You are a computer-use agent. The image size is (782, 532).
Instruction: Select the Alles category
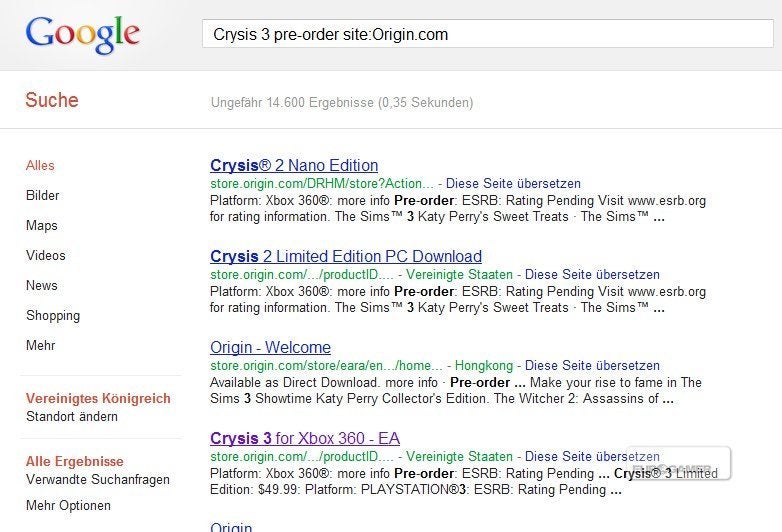(40, 166)
